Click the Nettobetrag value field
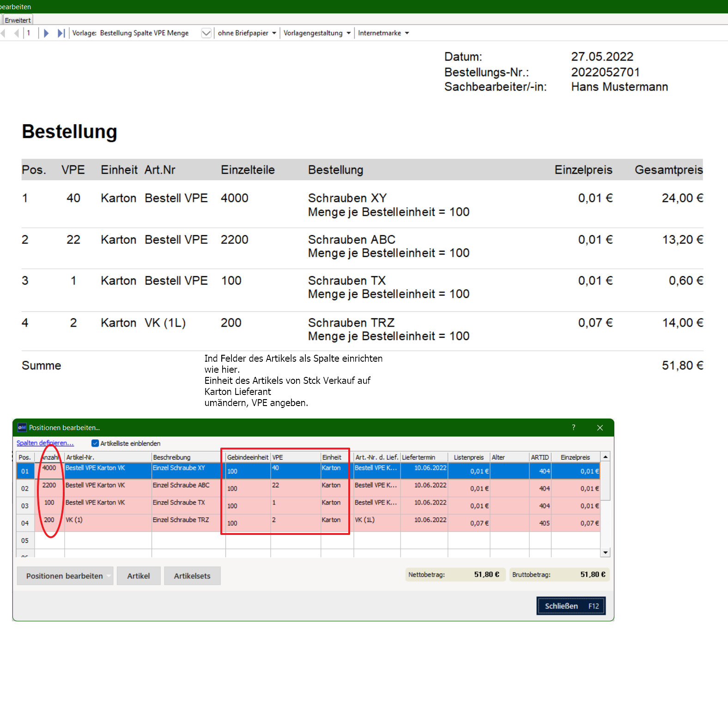Image resolution: width=728 pixels, height=716 pixels. [455, 574]
